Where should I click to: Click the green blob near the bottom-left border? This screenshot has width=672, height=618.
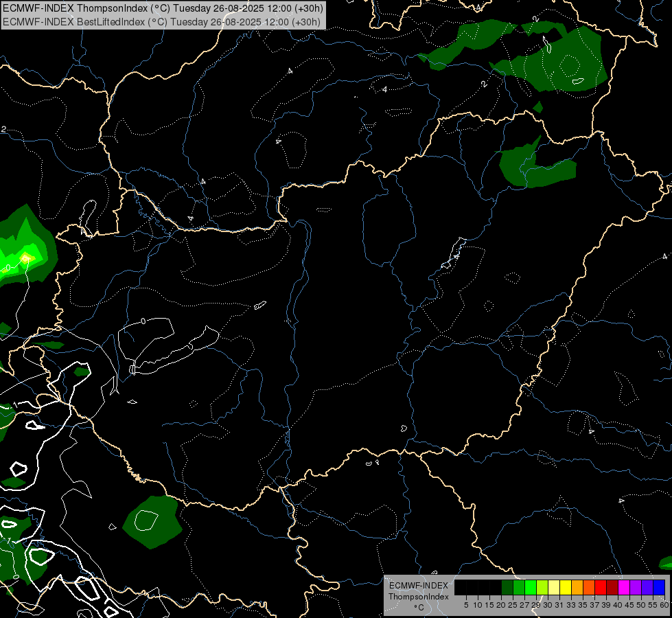coord(152,522)
